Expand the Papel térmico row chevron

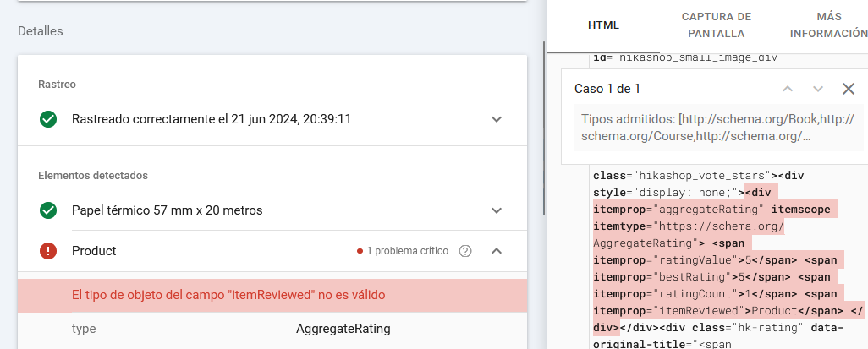click(497, 210)
